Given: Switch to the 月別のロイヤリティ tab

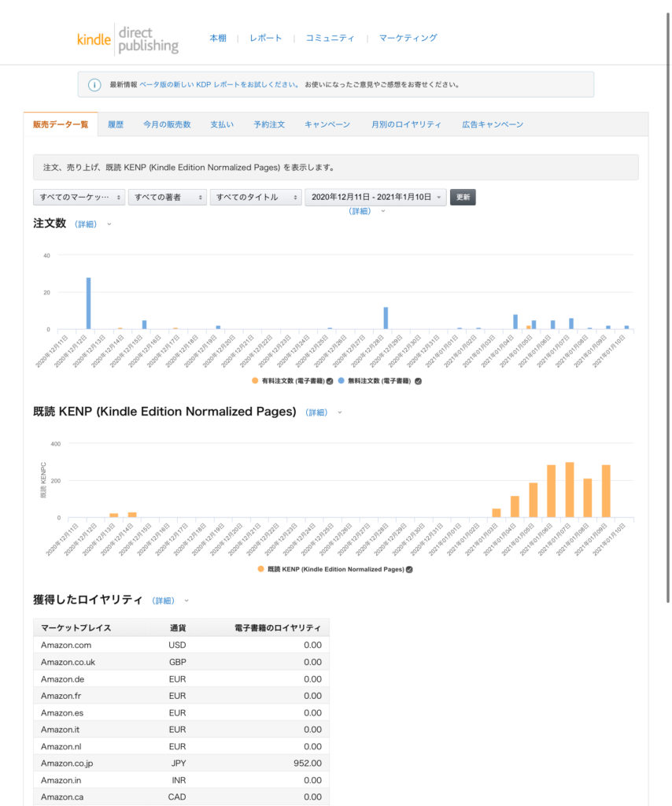Looking at the screenshot, I should [x=406, y=124].
